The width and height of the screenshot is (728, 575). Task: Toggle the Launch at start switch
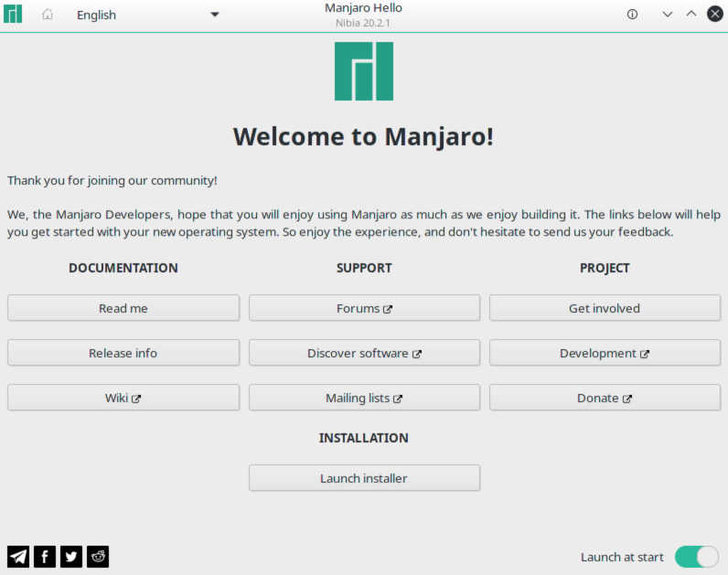pos(696,557)
